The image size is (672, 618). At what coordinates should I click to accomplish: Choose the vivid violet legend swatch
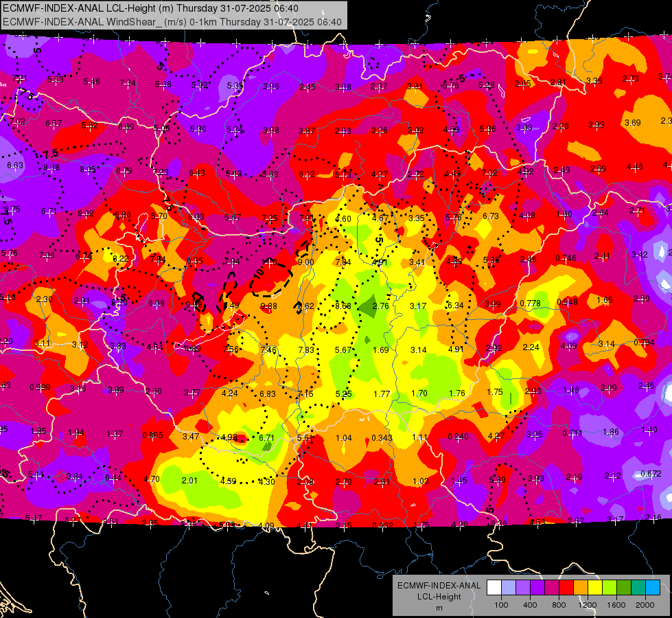pos(537,588)
